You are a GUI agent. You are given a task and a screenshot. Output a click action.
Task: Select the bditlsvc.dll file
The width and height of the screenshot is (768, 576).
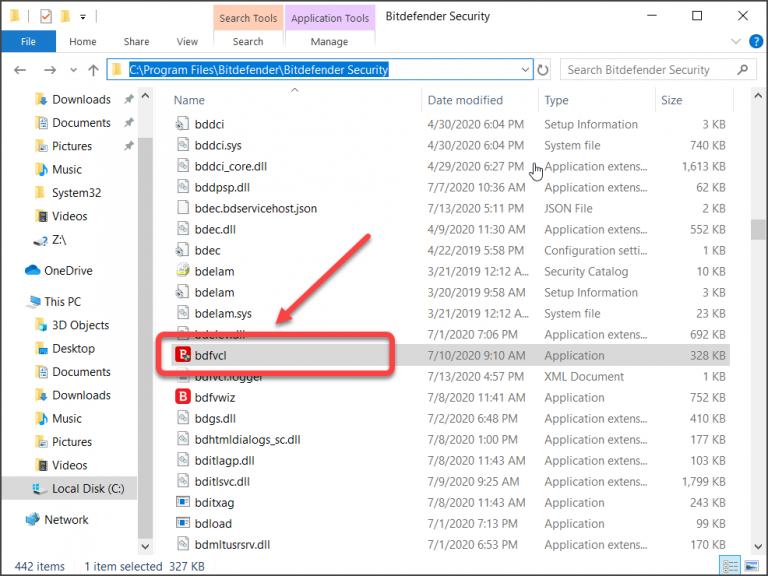(x=222, y=481)
